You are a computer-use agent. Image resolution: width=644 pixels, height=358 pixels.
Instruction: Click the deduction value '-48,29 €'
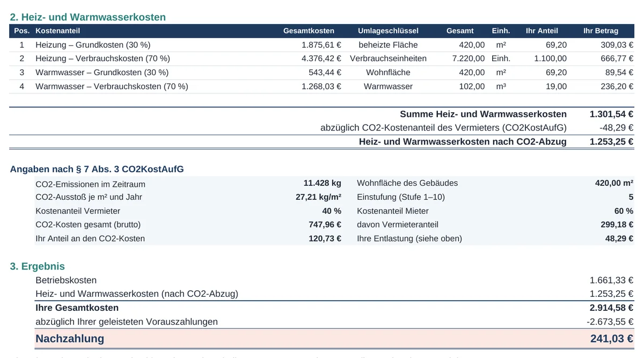(616, 128)
